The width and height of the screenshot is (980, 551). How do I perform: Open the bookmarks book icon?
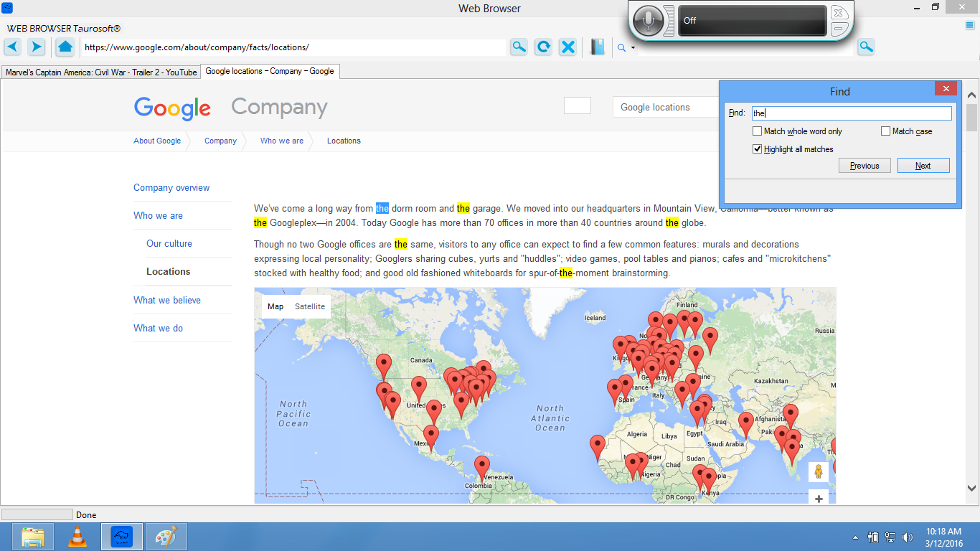coord(598,47)
